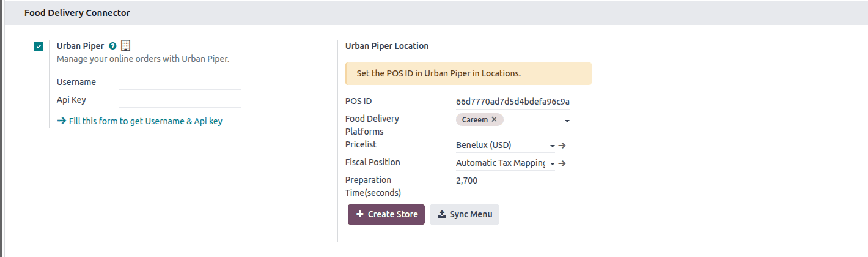Image resolution: width=868 pixels, height=257 pixels.
Task: Click the Api Key label
Action: click(72, 100)
